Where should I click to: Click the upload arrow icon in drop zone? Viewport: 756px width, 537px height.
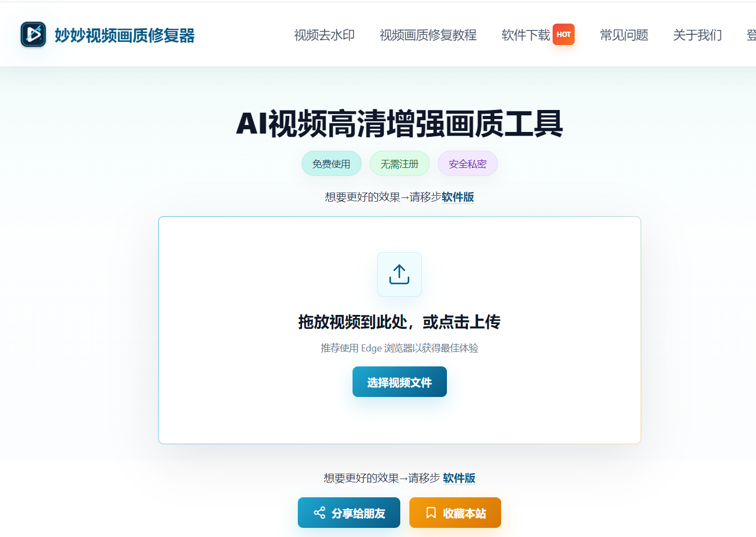[399, 274]
